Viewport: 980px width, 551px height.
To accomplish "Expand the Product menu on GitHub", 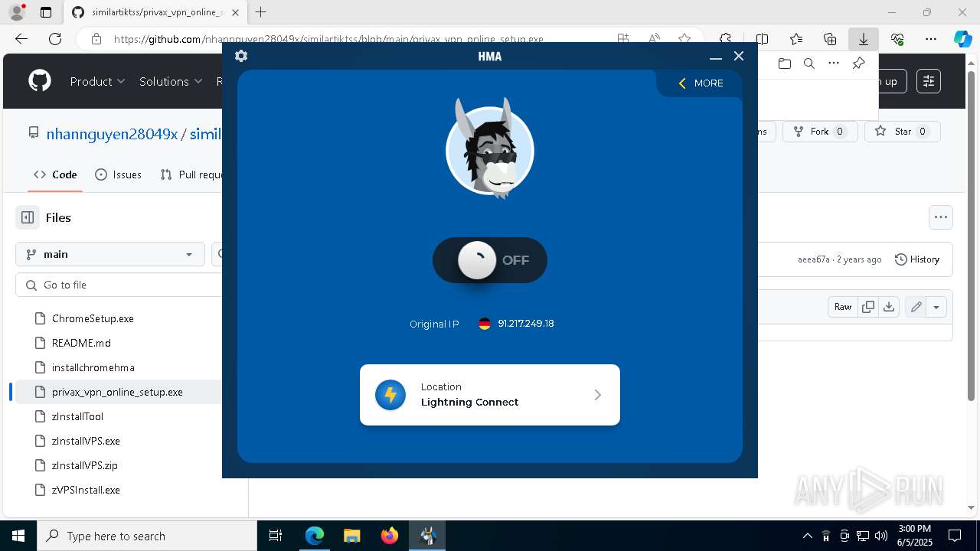I will point(97,81).
